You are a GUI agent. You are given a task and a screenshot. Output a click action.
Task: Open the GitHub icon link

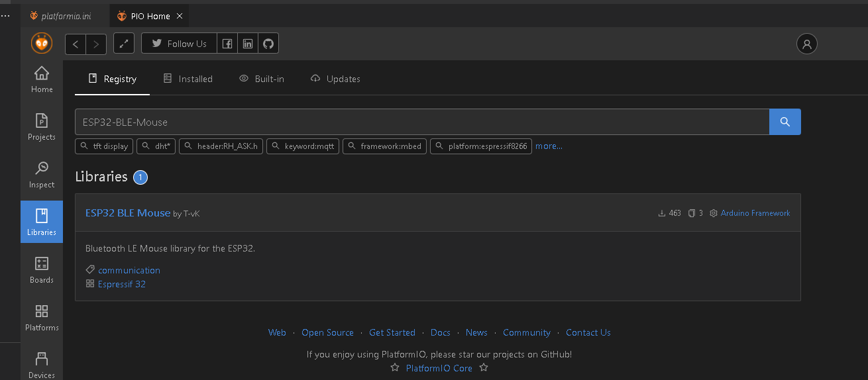[x=268, y=44]
